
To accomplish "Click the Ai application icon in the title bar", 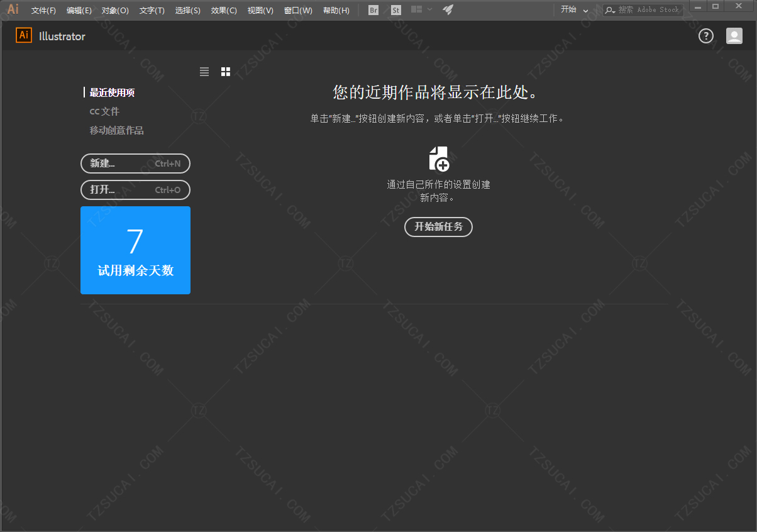I will tap(13, 9).
